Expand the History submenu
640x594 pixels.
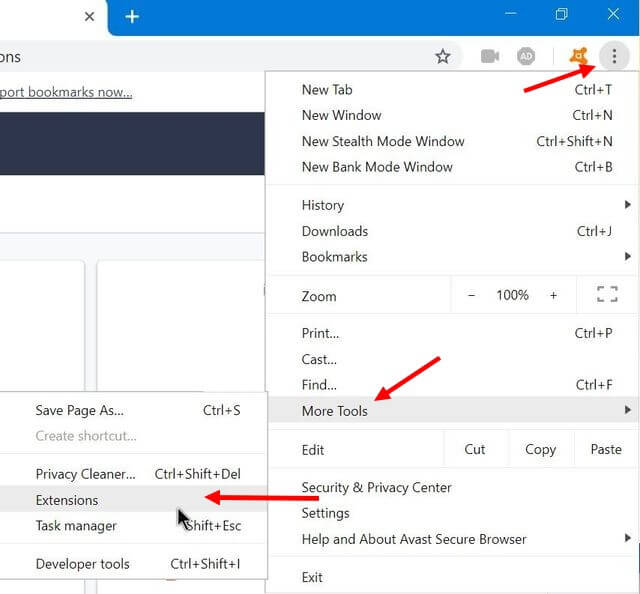click(x=451, y=205)
